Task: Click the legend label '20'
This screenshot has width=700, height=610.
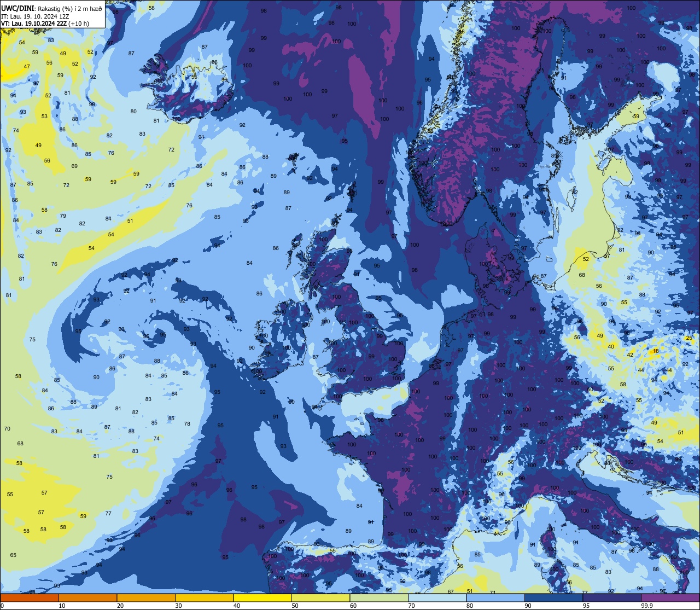Action: (120, 606)
